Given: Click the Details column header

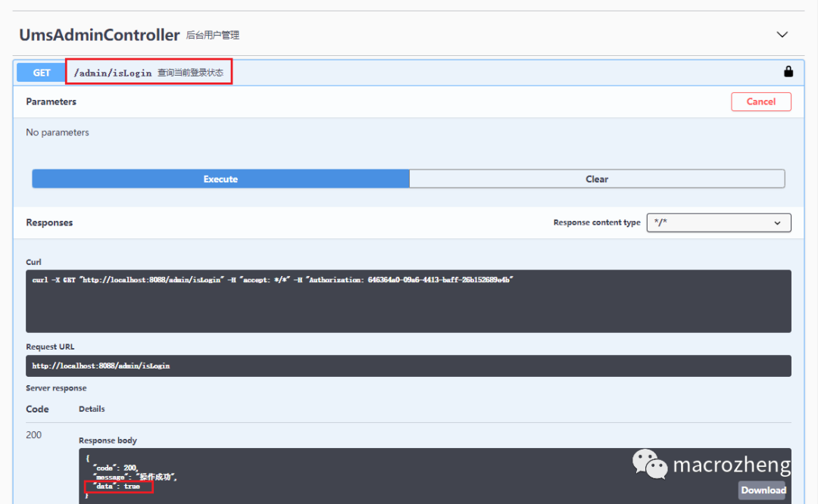Looking at the screenshot, I should coord(92,409).
